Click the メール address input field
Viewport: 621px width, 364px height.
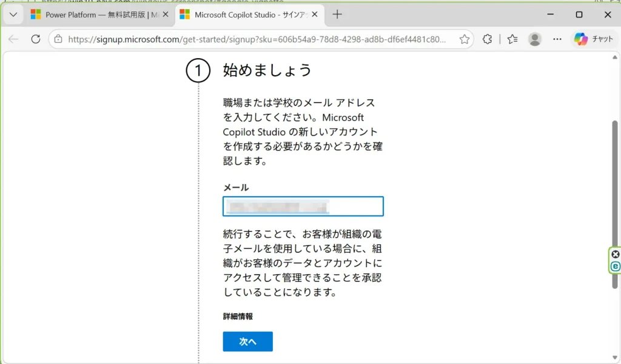point(303,207)
